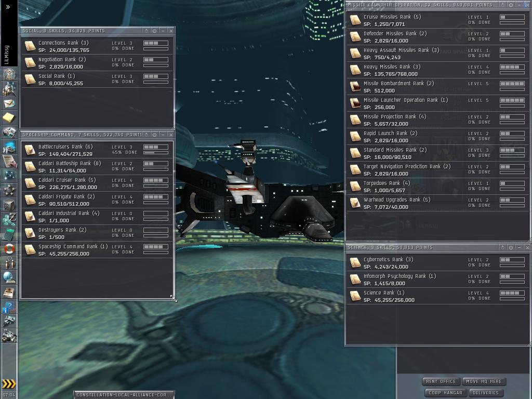Image resolution: width=532 pixels, height=399 pixels.
Task: Open the ship turret icon in sidebar
Action: (9, 321)
